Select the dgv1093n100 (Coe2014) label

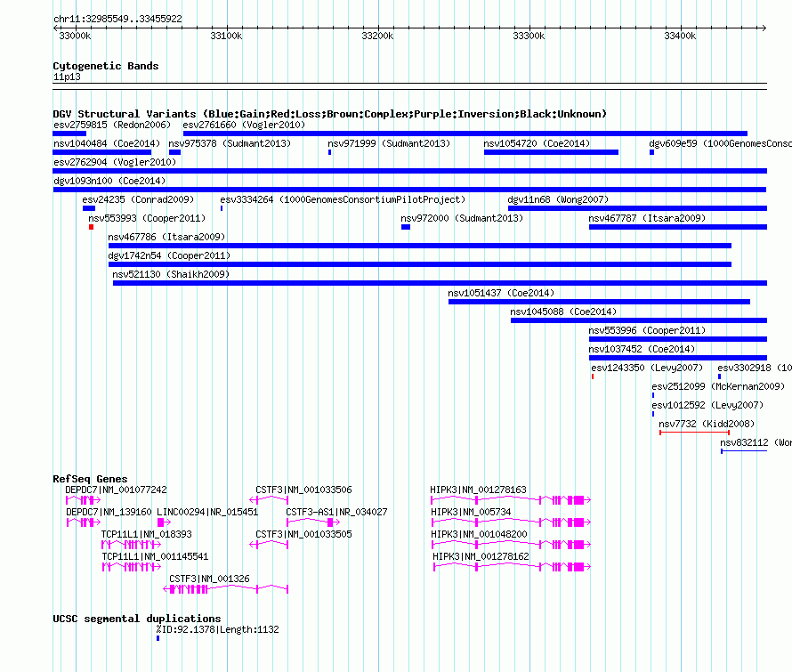109,181
